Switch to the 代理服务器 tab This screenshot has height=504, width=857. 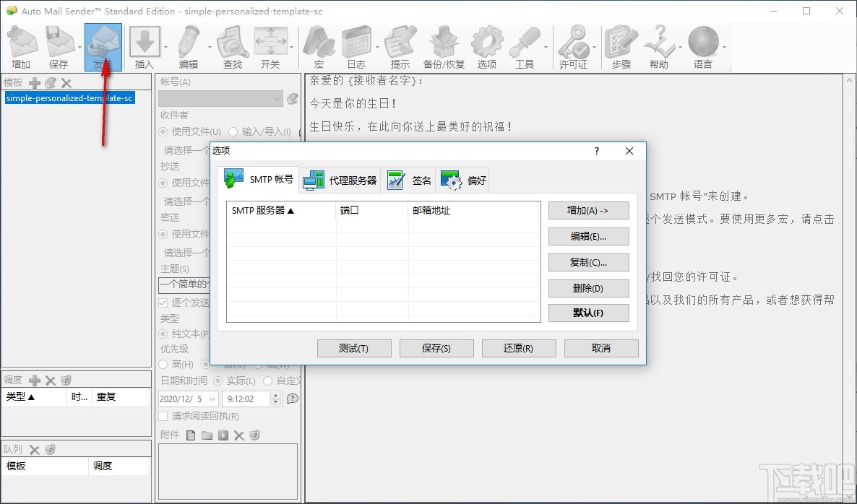(340, 180)
